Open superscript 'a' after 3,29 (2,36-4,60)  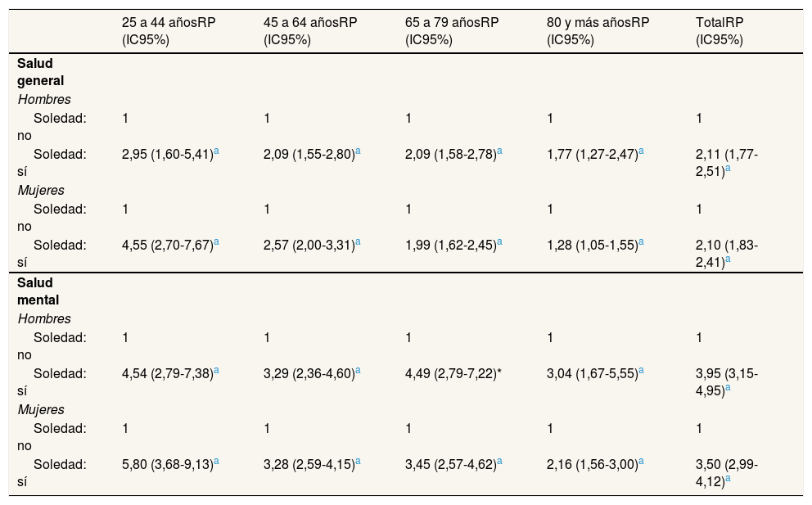pyautogui.click(x=358, y=371)
